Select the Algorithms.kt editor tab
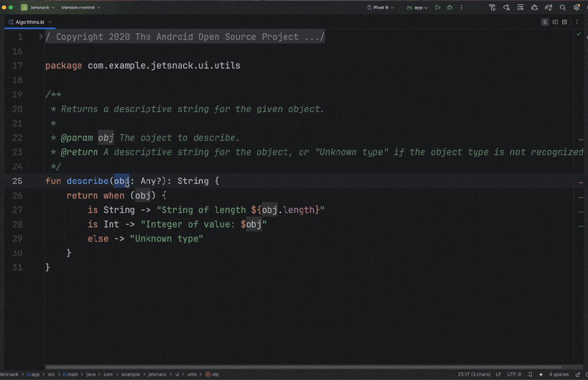588x380 pixels. [30, 22]
